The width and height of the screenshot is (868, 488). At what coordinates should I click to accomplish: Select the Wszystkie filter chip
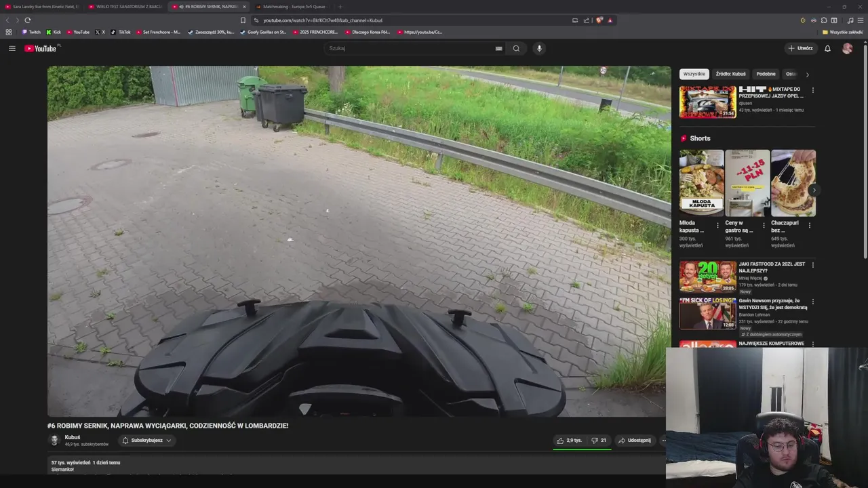click(x=694, y=74)
